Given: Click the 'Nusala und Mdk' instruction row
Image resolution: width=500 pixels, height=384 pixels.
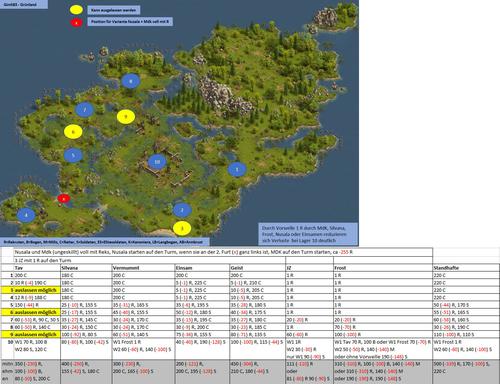Looking at the screenshot, I should (223, 252).
